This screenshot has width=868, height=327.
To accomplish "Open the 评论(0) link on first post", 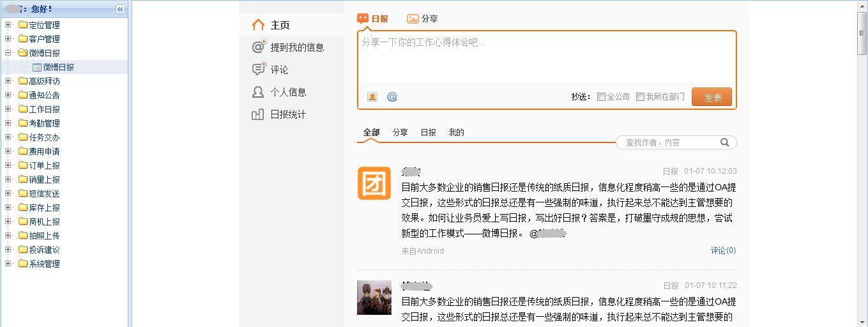I will point(723,250).
